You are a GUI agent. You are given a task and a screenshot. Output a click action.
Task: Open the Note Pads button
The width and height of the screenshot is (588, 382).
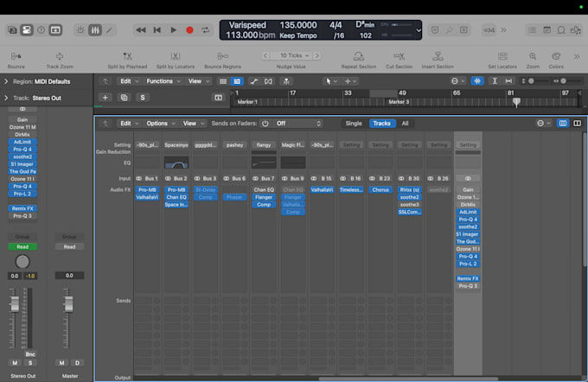(x=546, y=30)
